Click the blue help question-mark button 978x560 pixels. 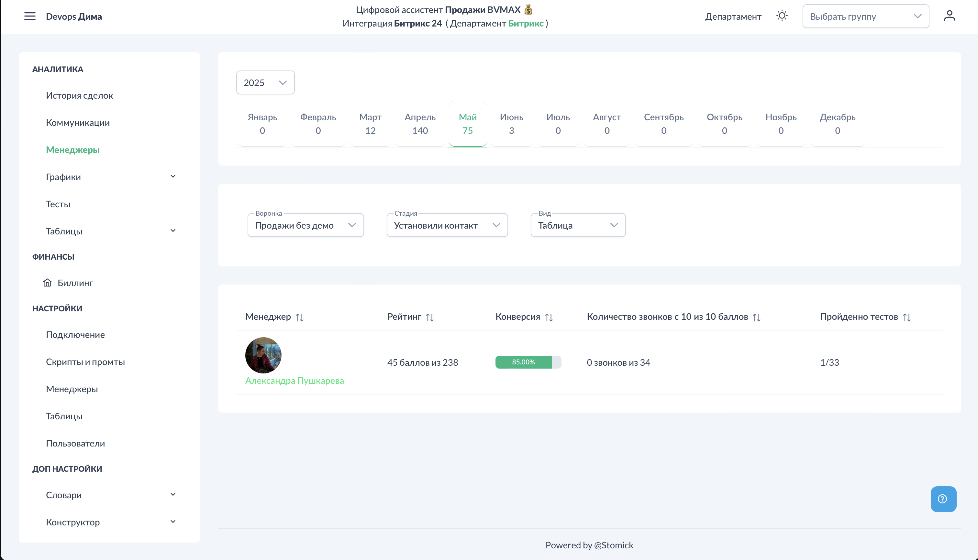(943, 499)
